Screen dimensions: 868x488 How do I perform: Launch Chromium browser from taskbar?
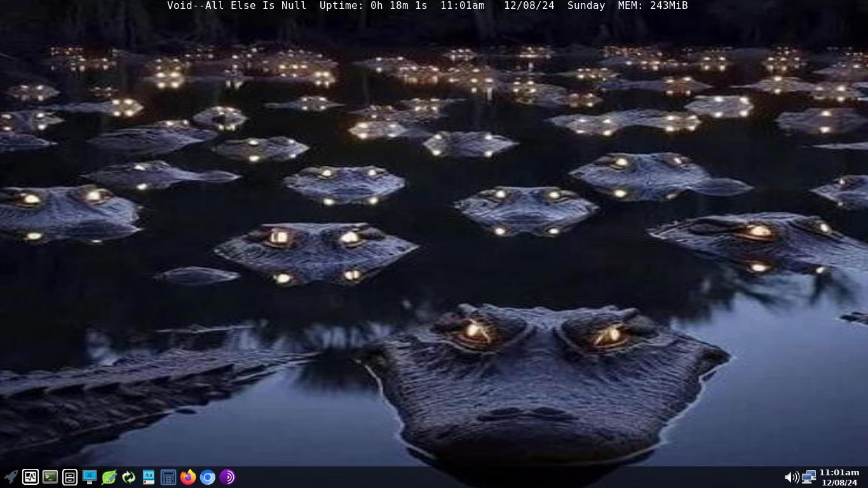coord(208,477)
